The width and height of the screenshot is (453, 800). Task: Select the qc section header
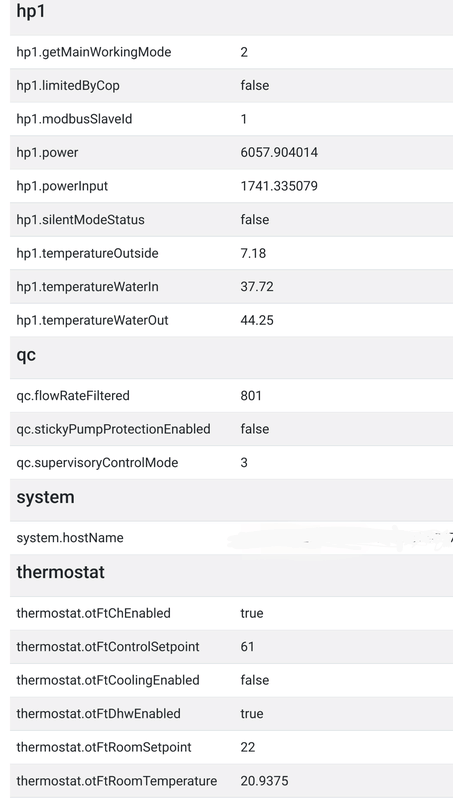[x=231, y=357]
